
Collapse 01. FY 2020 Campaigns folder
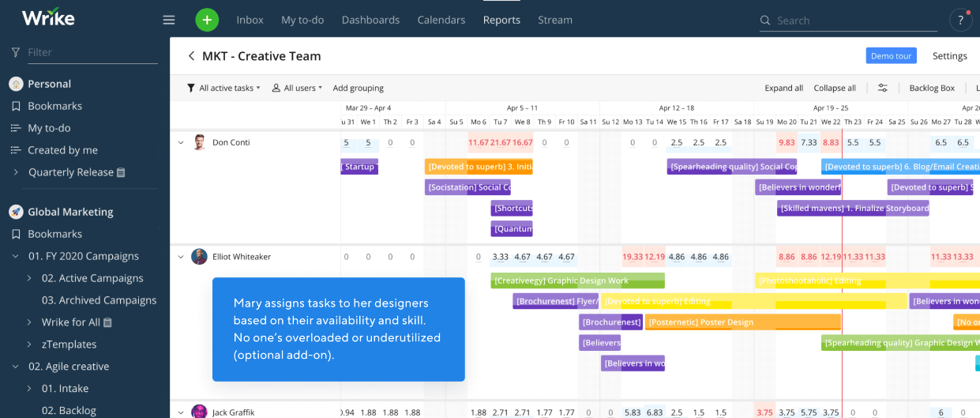coord(16,256)
